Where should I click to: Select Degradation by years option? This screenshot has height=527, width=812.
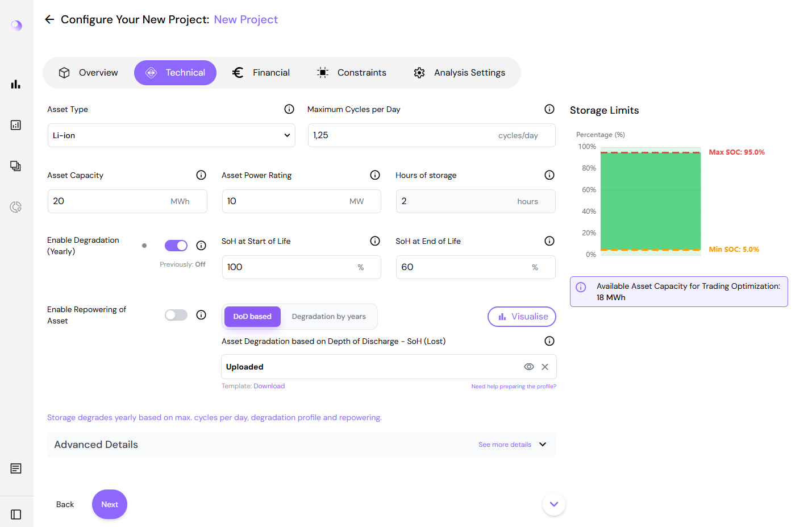click(x=329, y=317)
